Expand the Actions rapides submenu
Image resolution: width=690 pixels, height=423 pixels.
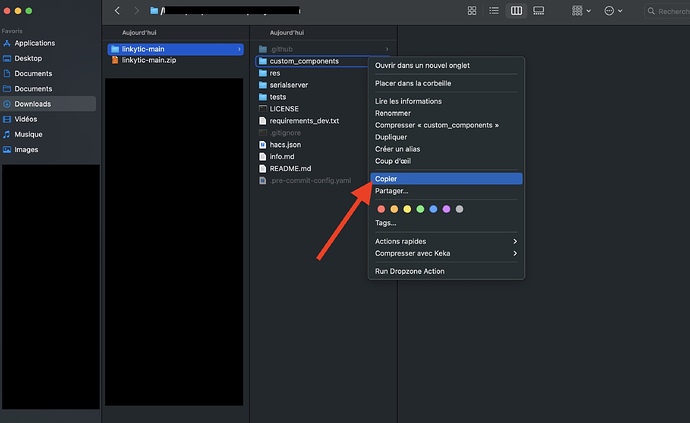tap(446, 241)
